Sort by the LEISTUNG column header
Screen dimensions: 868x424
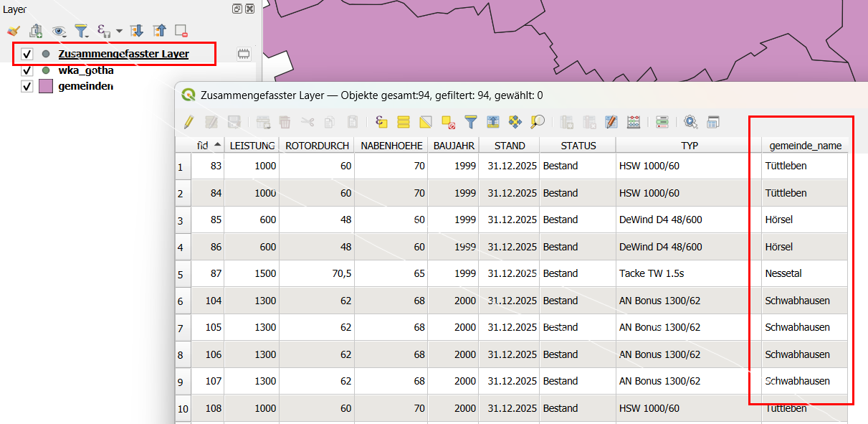click(x=252, y=146)
